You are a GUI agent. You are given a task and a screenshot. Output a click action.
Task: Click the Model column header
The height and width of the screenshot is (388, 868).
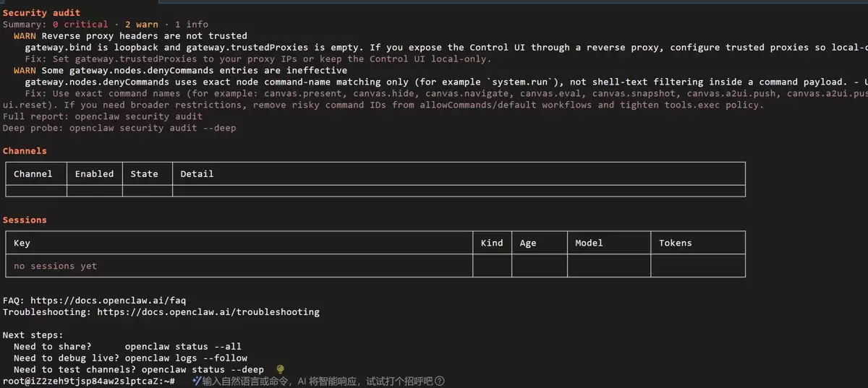pos(589,243)
